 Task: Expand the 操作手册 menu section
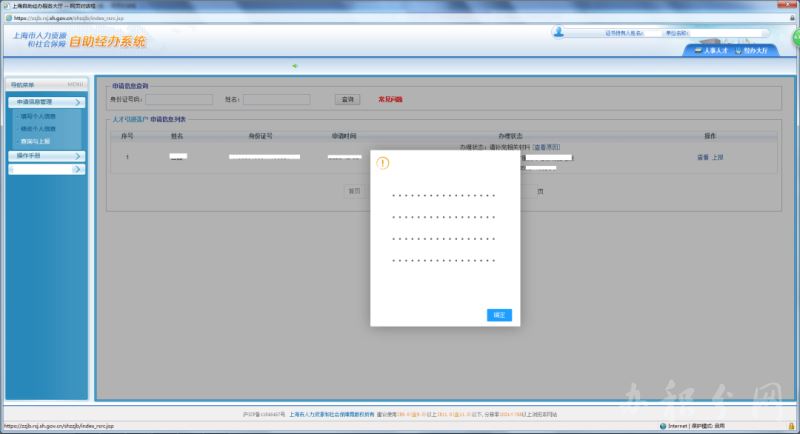coord(47,156)
